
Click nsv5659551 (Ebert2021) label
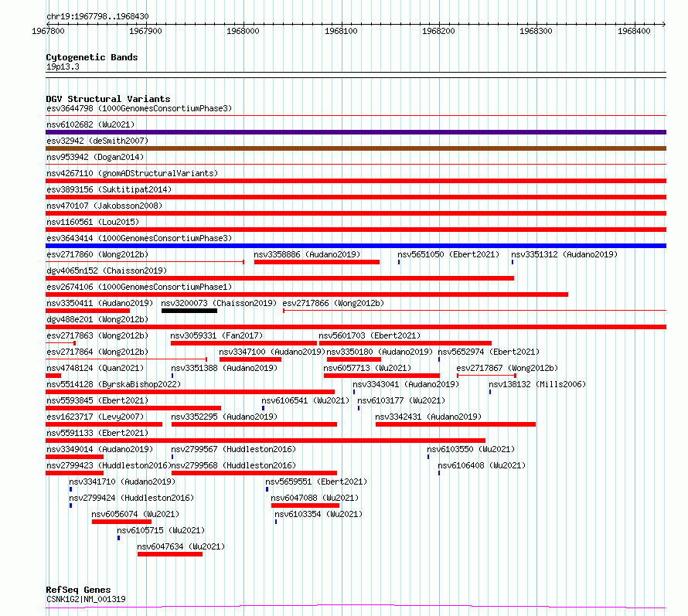[316, 482]
